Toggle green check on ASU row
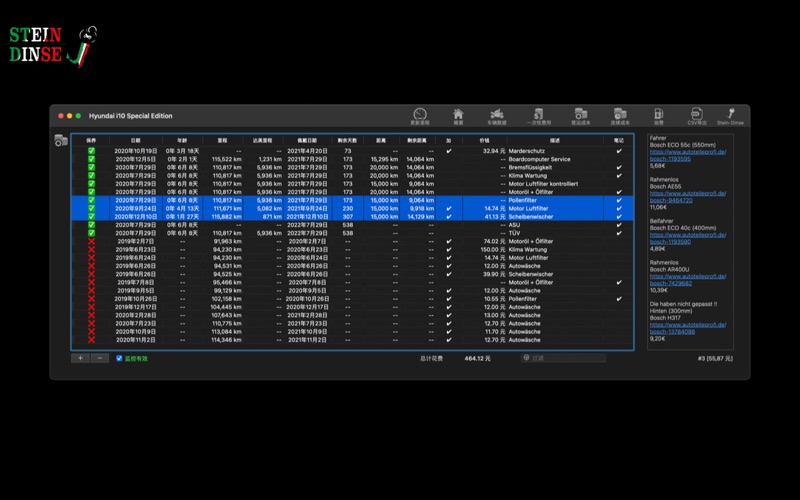This screenshot has width=800, height=500. coord(91,225)
